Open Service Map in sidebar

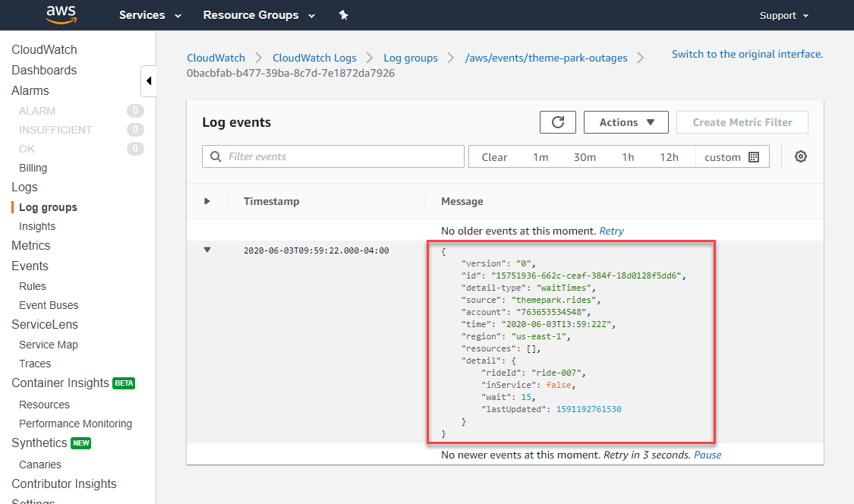tap(48, 345)
